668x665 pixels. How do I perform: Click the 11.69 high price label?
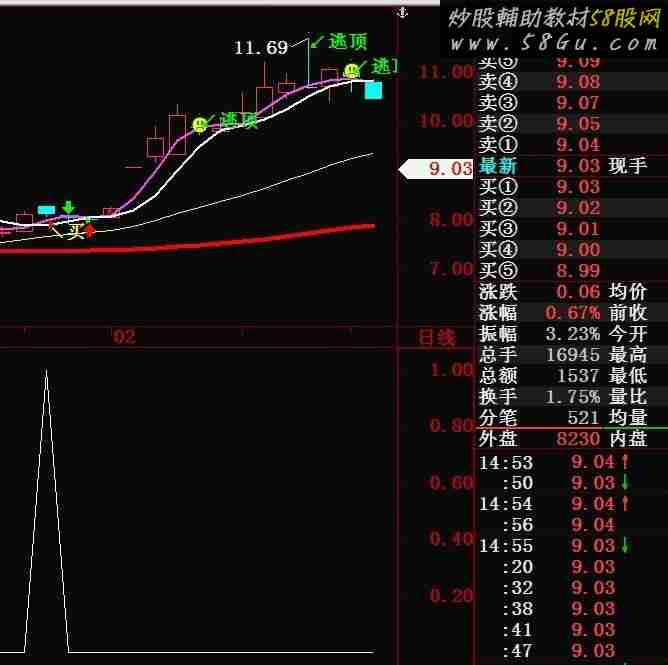coord(261,47)
